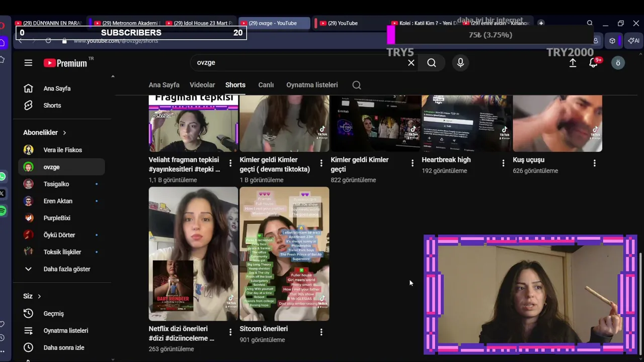The width and height of the screenshot is (644, 362).
Task: Select ovzge channel in subscriptions
Action: point(61,167)
